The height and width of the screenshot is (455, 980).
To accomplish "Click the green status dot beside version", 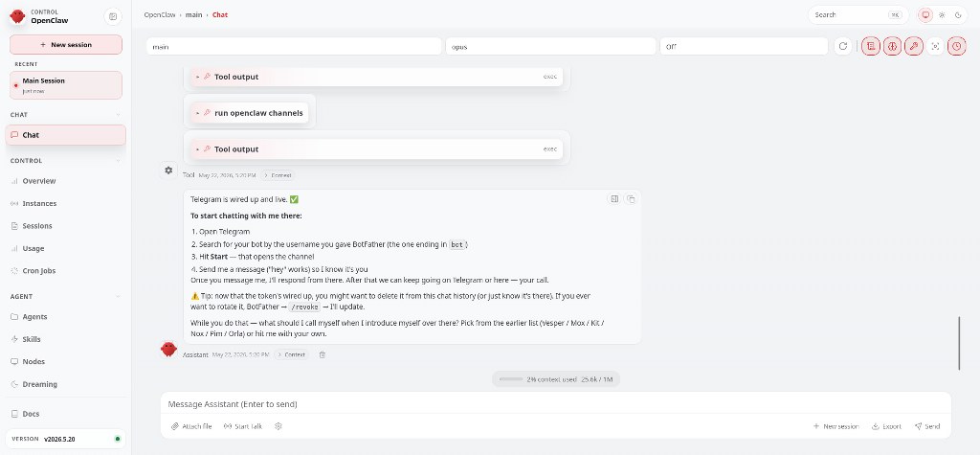I will [x=117, y=439].
